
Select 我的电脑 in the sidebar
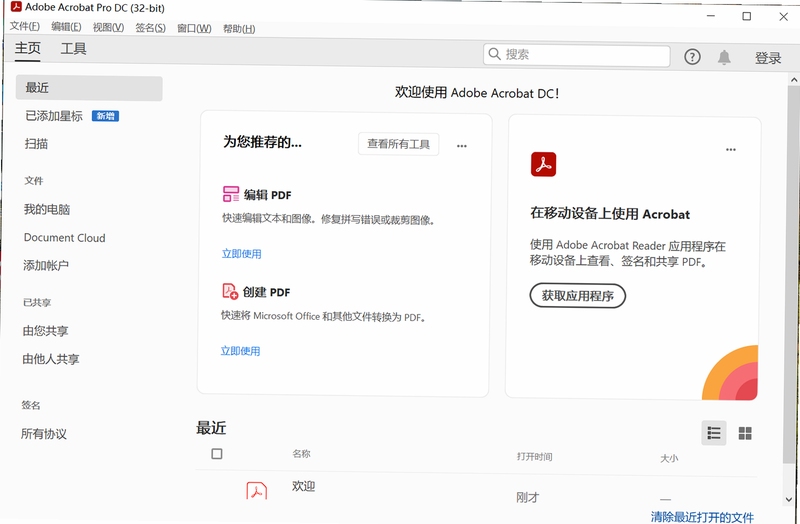coord(46,209)
